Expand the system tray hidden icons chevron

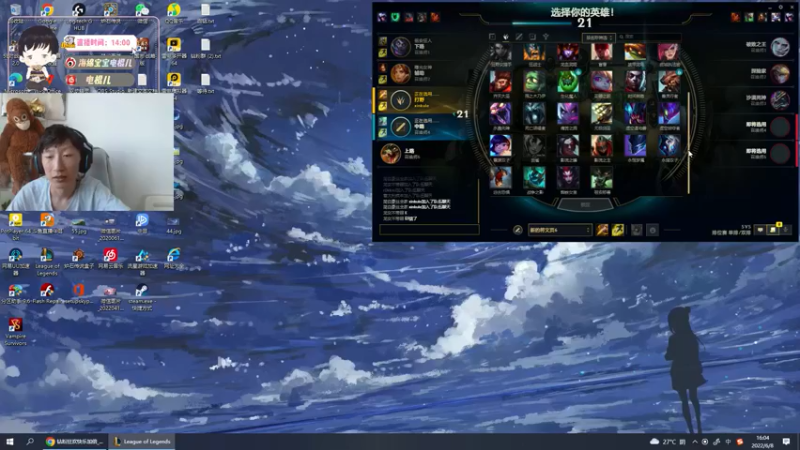(x=694, y=442)
